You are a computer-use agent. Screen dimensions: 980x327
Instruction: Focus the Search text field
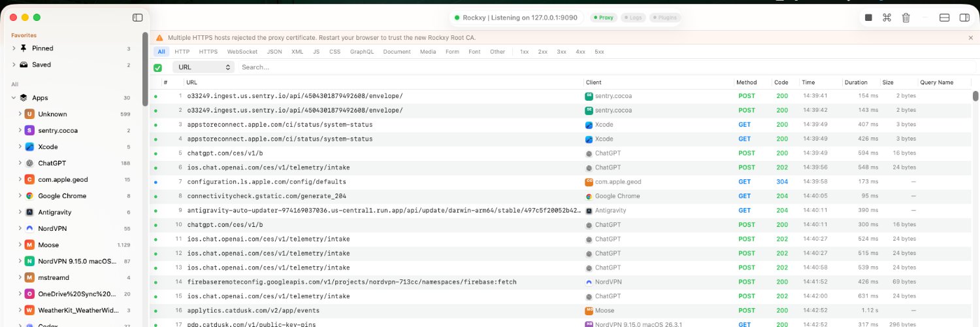click(x=604, y=67)
